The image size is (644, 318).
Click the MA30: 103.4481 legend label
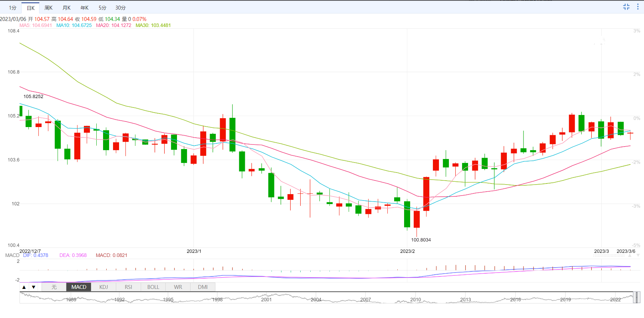pyautogui.click(x=153, y=25)
